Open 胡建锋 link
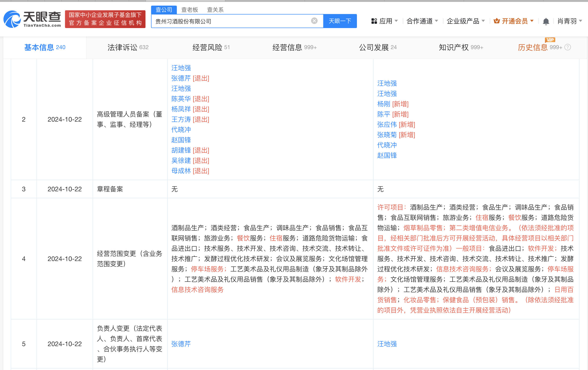The image size is (588, 370). point(181,150)
